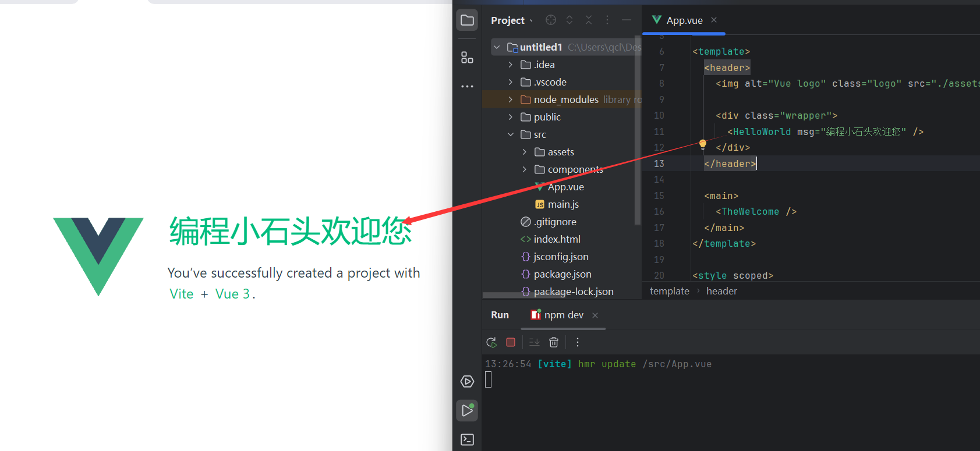Clear console output with trash icon
The image size is (980, 451).
pyautogui.click(x=554, y=342)
